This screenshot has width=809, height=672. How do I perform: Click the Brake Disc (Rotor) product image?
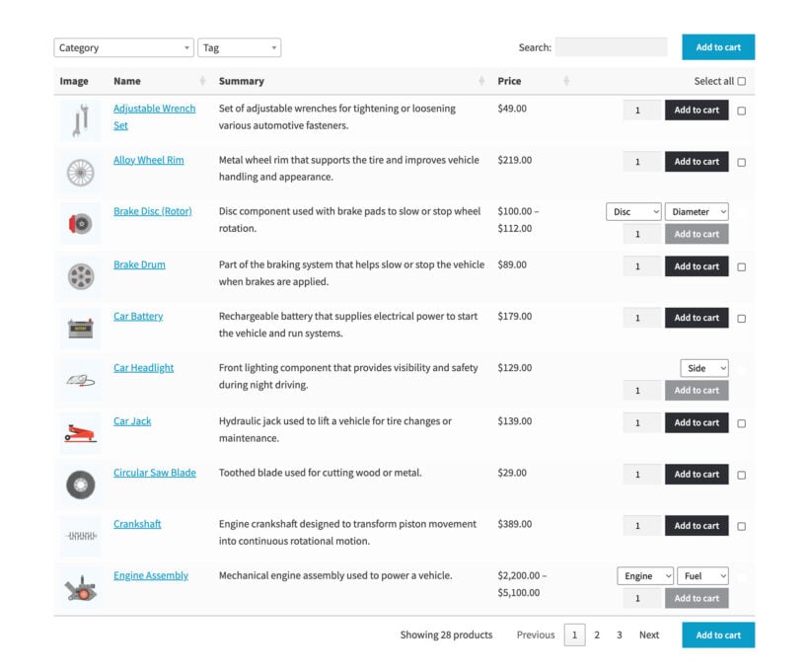79,222
